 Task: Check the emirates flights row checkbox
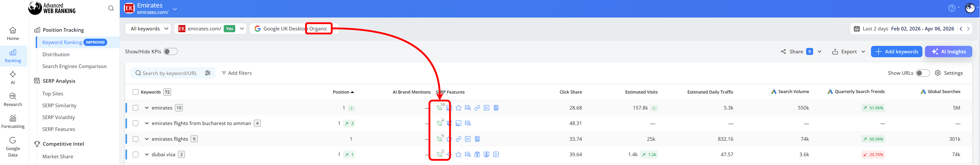coord(136,139)
